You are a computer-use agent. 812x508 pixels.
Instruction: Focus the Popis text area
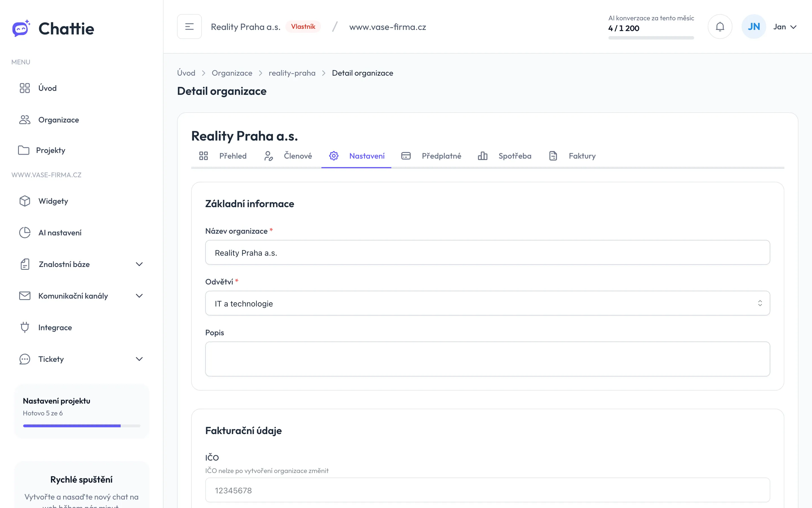pos(487,359)
